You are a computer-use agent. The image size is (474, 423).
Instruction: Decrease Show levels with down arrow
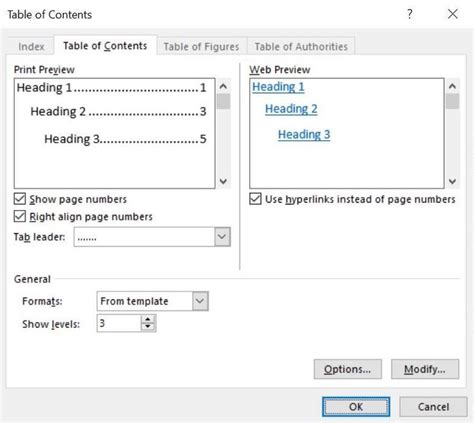tap(148, 327)
